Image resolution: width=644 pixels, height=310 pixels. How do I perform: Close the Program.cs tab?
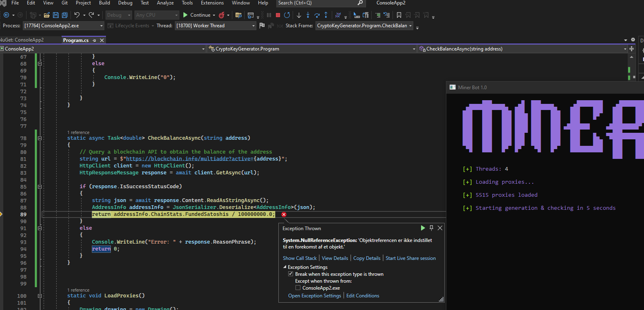102,40
